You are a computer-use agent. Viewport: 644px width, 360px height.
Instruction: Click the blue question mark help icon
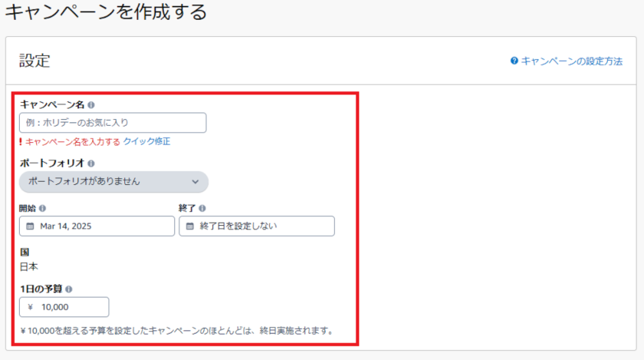pyautogui.click(x=514, y=61)
